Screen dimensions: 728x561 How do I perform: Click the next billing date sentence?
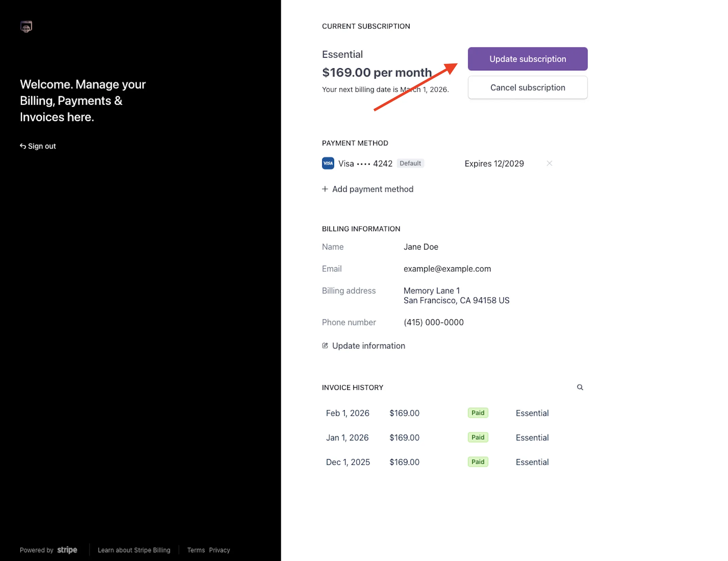385,89
